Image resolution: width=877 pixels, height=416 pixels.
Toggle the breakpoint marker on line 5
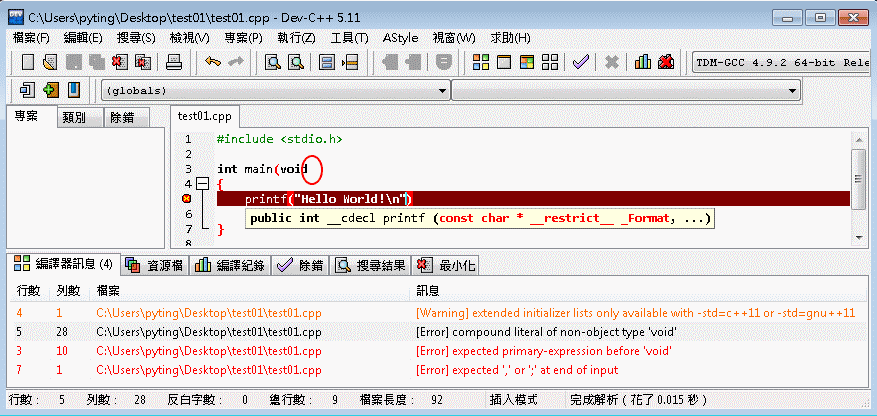tap(187, 199)
